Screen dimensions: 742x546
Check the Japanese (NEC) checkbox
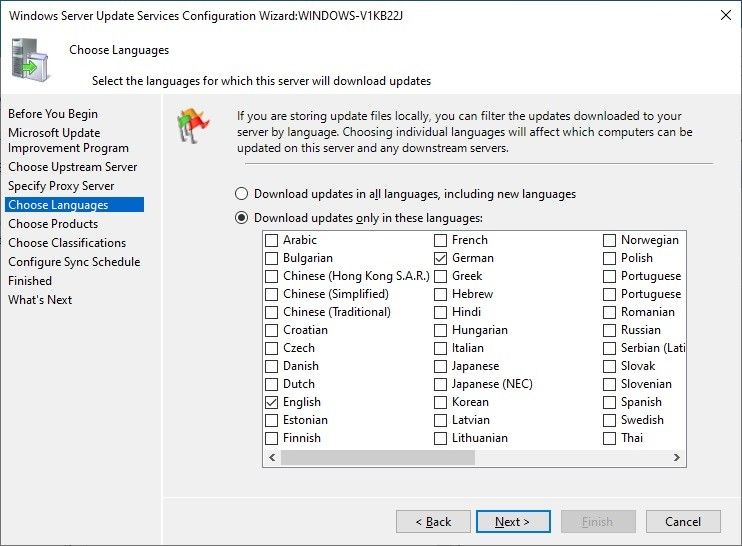coord(441,384)
